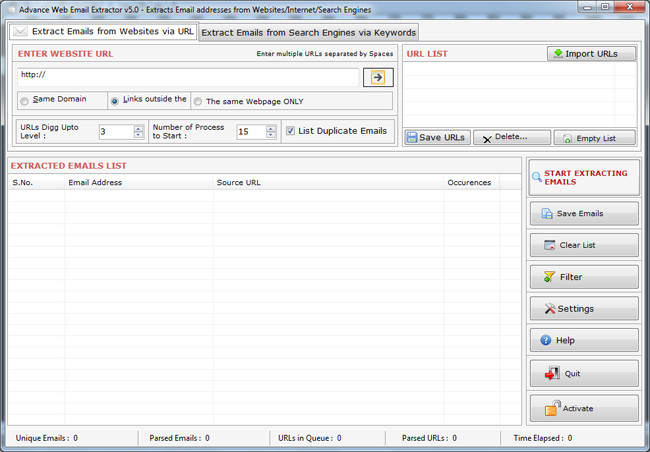Click the question mark icon on Help

546,340
